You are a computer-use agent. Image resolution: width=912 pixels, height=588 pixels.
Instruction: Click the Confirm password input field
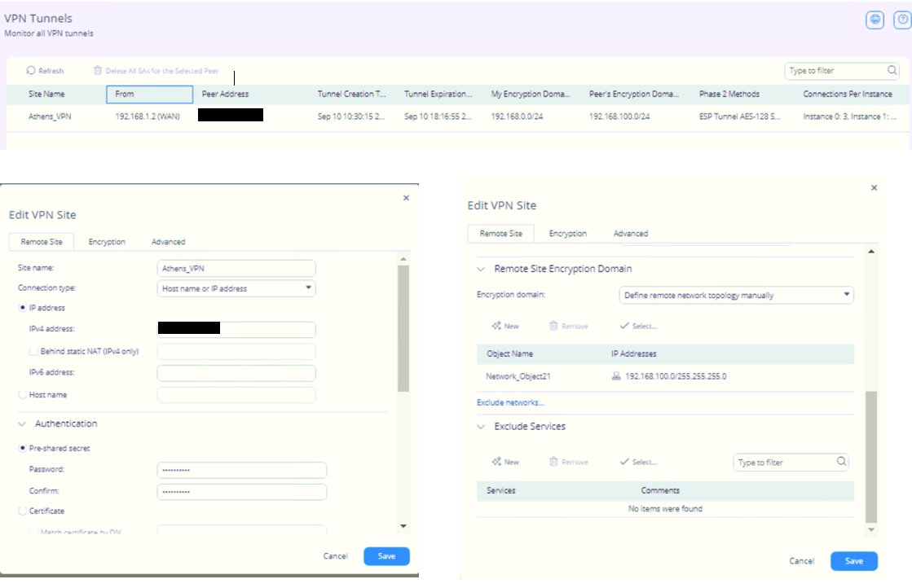pyautogui.click(x=241, y=492)
